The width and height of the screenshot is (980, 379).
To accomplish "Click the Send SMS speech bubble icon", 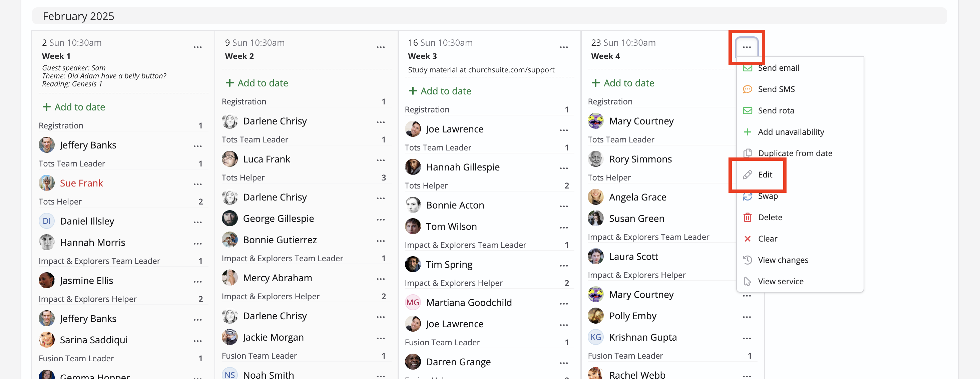I will [x=747, y=89].
